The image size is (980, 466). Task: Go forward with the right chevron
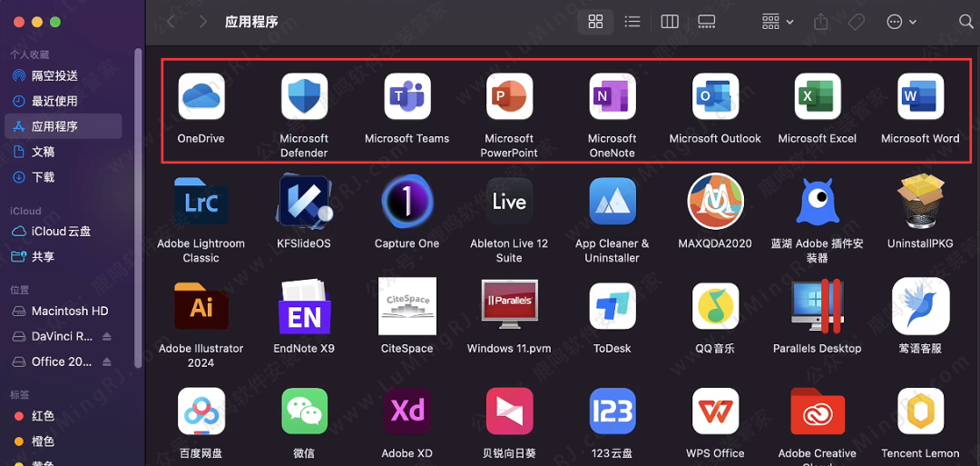pyautogui.click(x=202, y=22)
